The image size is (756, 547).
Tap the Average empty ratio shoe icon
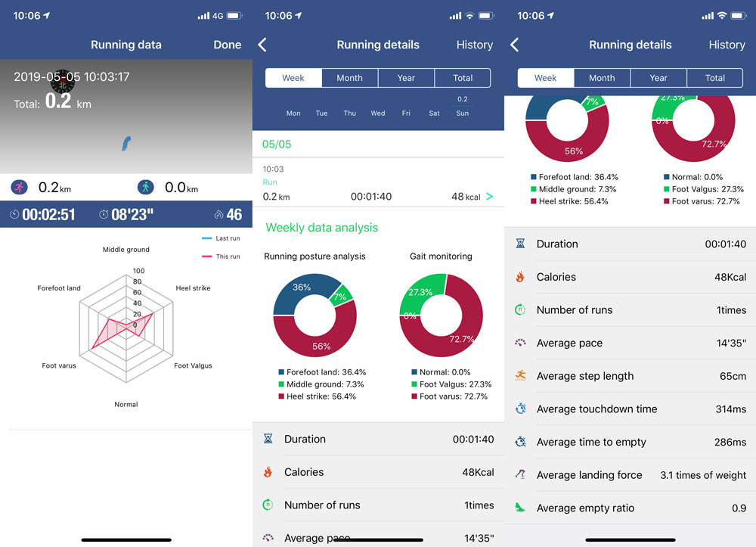520,508
